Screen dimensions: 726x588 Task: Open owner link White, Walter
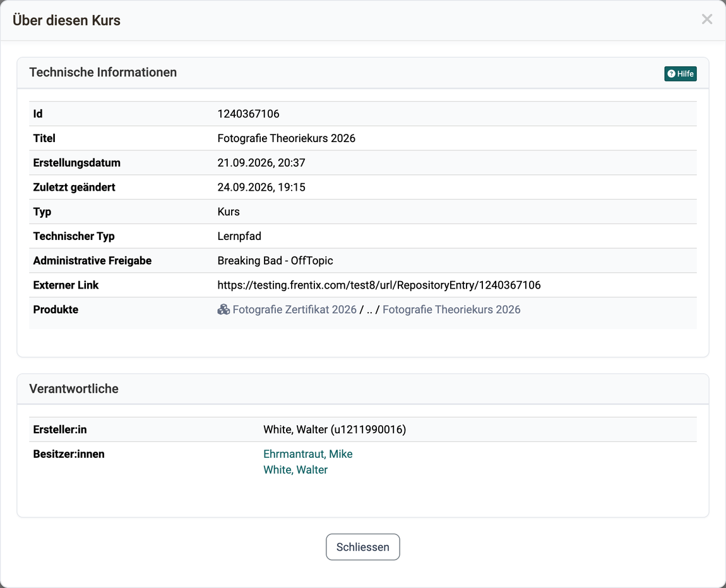tap(295, 470)
